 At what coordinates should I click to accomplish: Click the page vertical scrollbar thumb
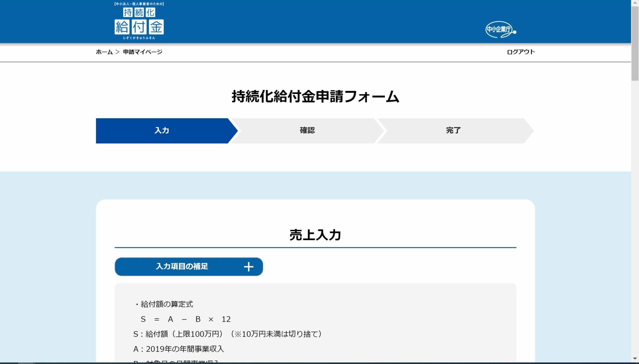tap(635, 44)
